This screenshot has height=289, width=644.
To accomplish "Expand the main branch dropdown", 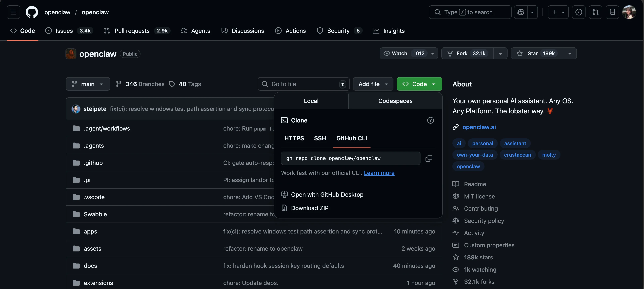I will (88, 84).
